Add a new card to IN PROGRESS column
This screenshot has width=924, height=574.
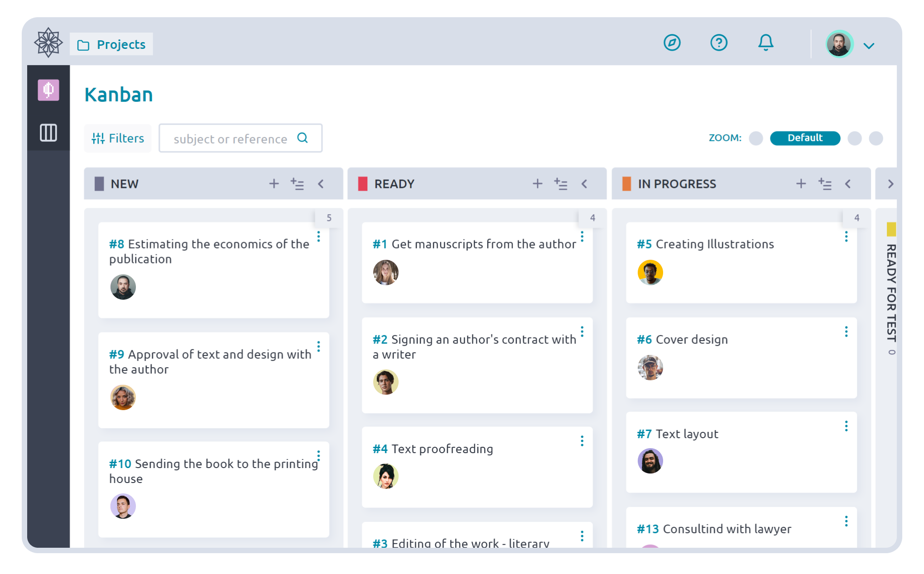[801, 183]
